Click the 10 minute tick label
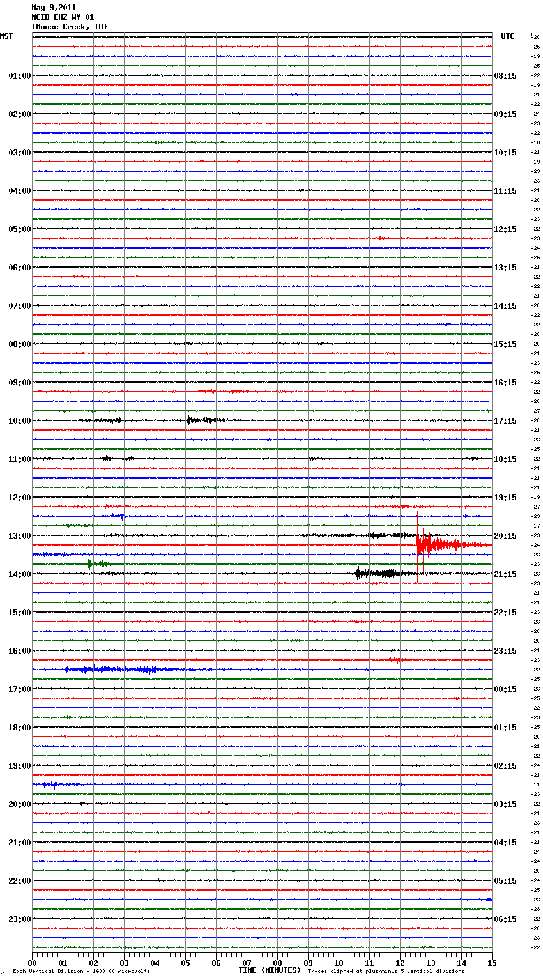The width and height of the screenshot is (543, 980). click(x=339, y=962)
